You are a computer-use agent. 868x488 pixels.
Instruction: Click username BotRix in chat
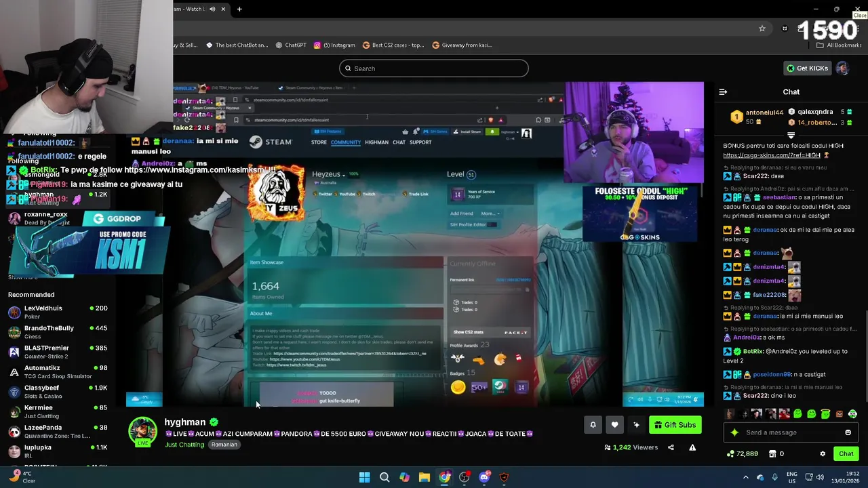click(753, 352)
